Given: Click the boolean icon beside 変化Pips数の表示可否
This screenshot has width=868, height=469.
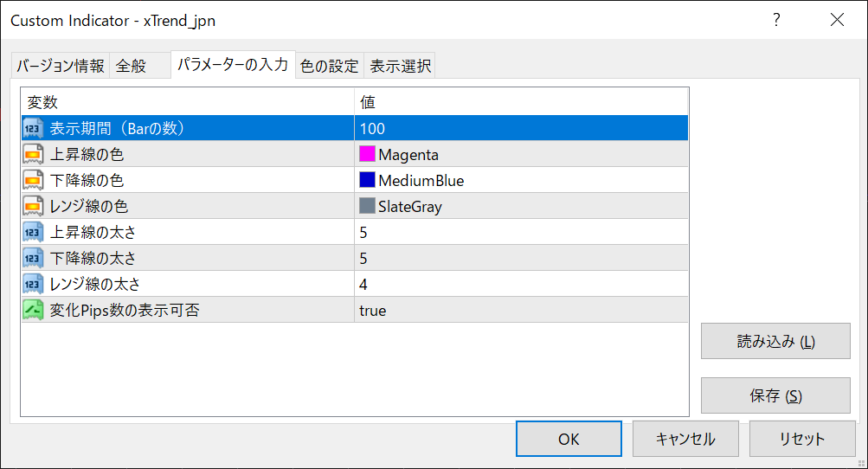Looking at the screenshot, I should (34, 310).
